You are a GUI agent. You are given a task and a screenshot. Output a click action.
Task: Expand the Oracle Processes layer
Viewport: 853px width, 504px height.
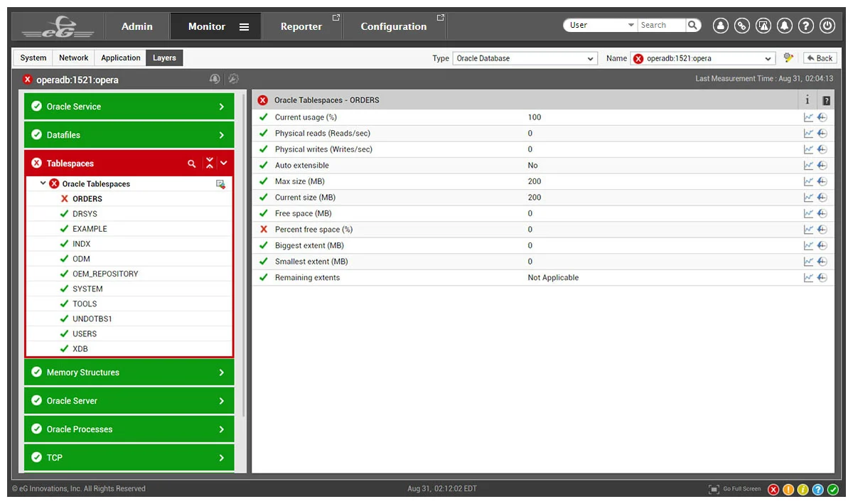coord(129,429)
